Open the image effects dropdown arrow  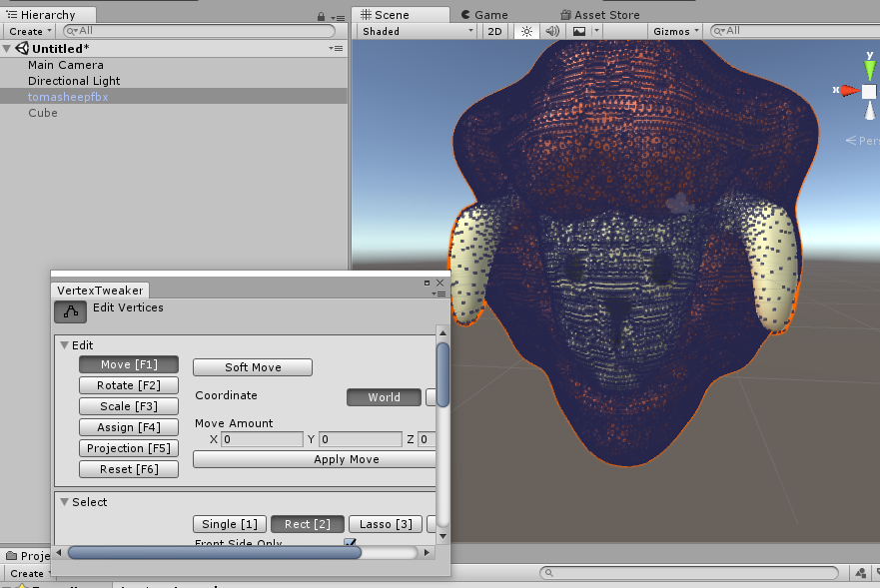pos(596,31)
